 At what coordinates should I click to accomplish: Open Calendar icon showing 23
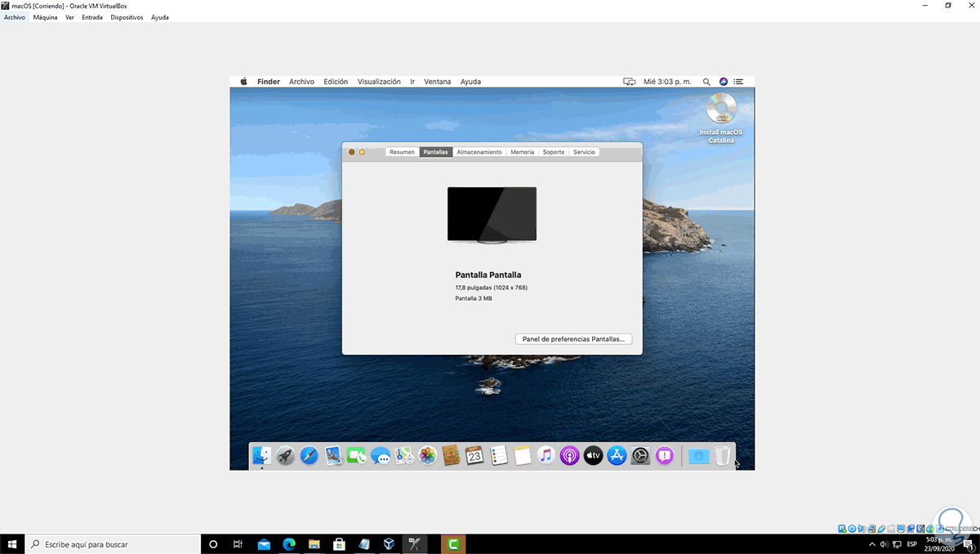coord(474,456)
